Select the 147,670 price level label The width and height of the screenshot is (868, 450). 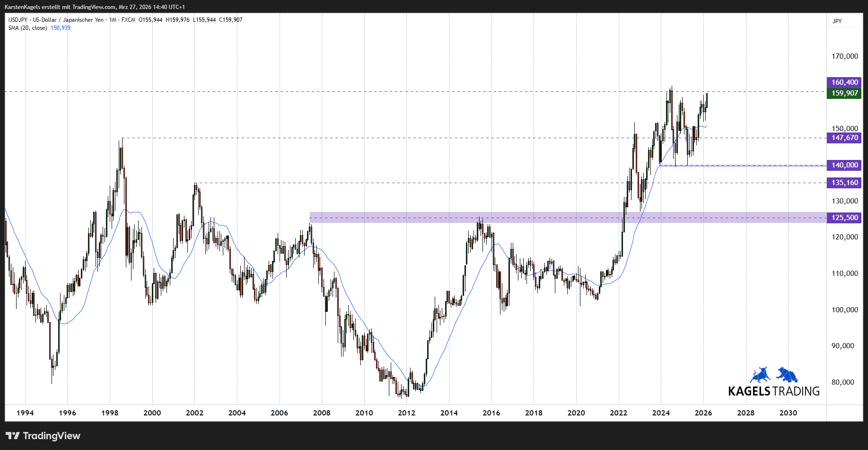tap(844, 138)
